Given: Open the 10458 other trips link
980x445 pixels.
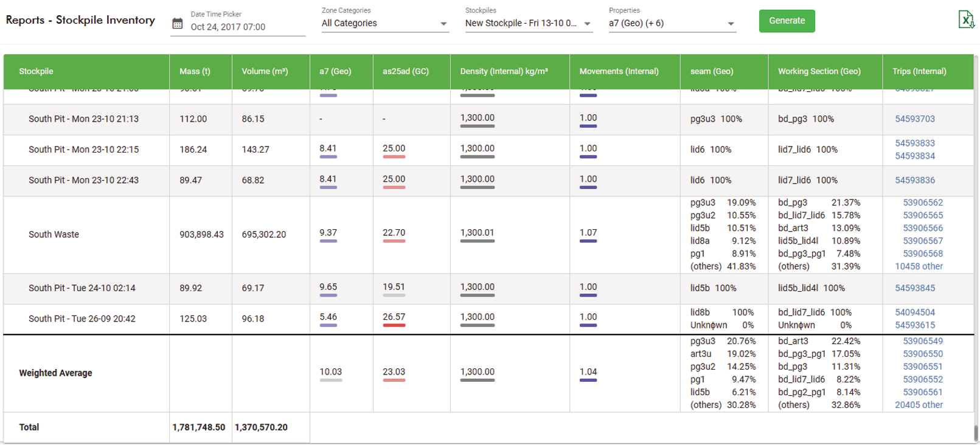Looking at the screenshot, I should pos(919,266).
